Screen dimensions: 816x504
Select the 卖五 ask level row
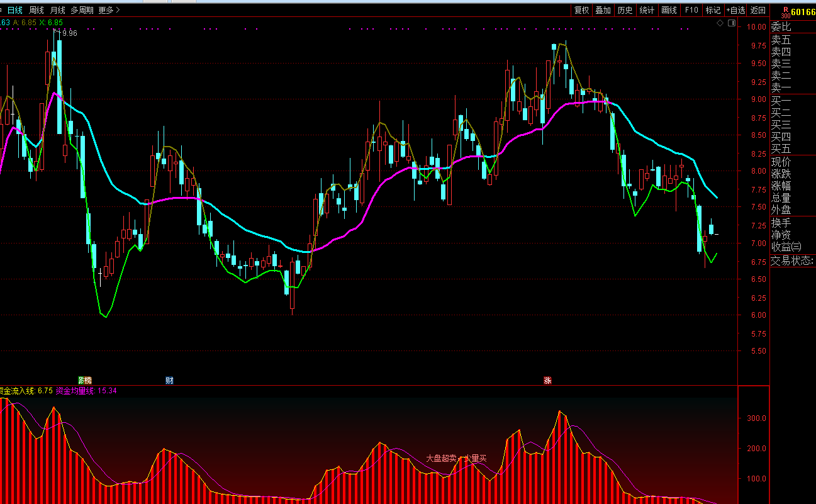click(x=781, y=40)
